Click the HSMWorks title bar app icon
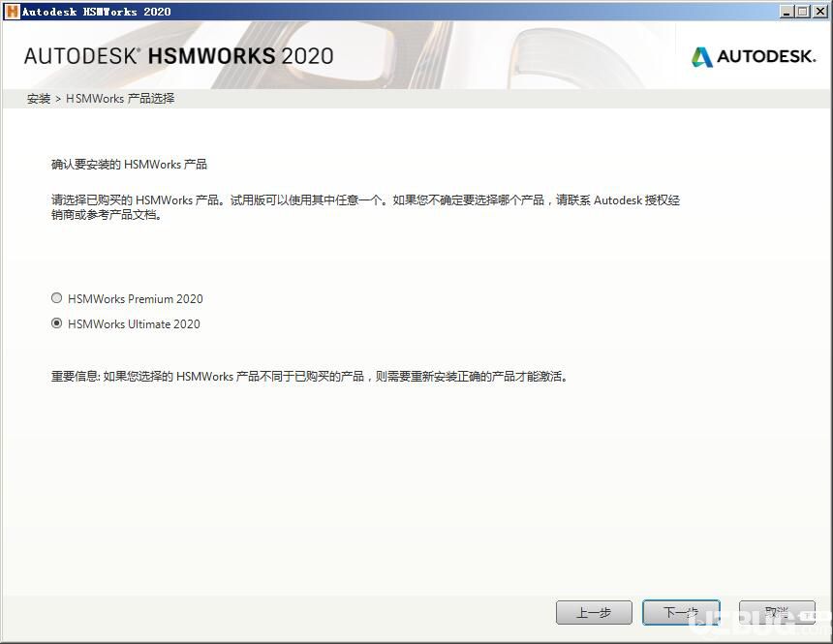 [x=12, y=12]
